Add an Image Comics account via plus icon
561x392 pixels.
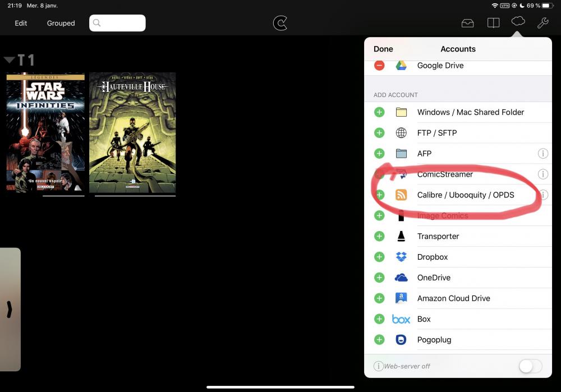pos(379,216)
